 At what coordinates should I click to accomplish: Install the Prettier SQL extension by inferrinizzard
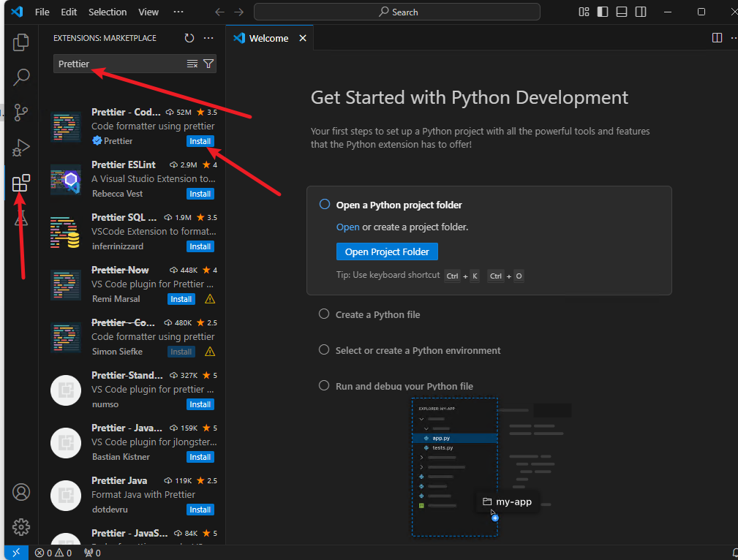(x=200, y=246)
